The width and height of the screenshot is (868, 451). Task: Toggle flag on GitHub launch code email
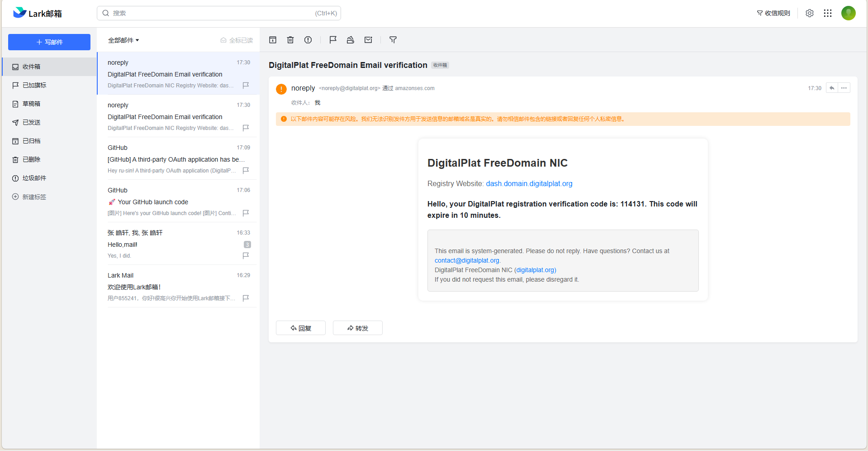point(246,213)
